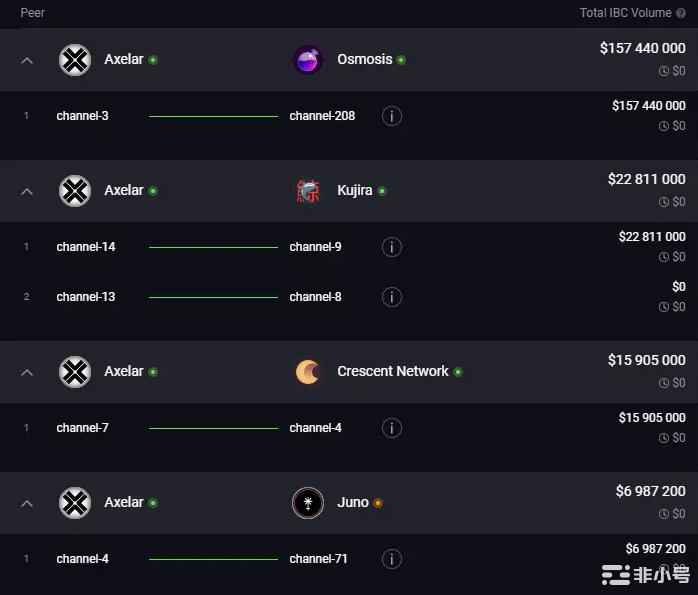
Task: Click the Total IBC Volume help icon
Action: [681, 13]
